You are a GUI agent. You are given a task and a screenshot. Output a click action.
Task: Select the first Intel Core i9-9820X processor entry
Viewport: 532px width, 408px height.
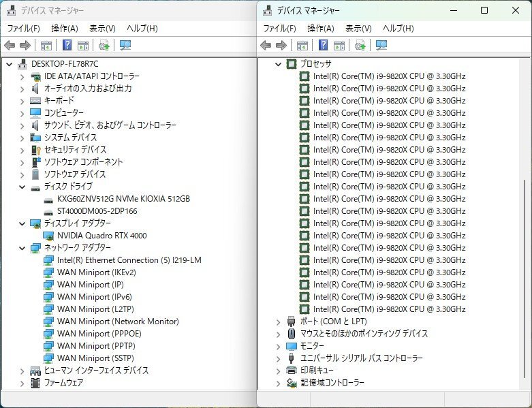[389, 76]
